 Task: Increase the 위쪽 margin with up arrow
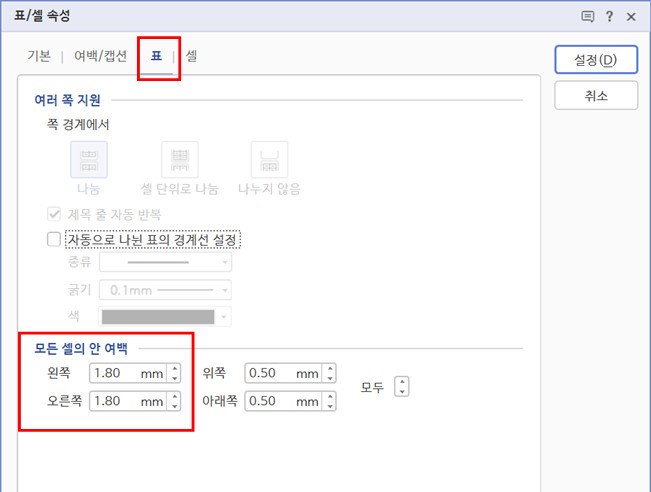pyautogui.click(x=330, y=368)
